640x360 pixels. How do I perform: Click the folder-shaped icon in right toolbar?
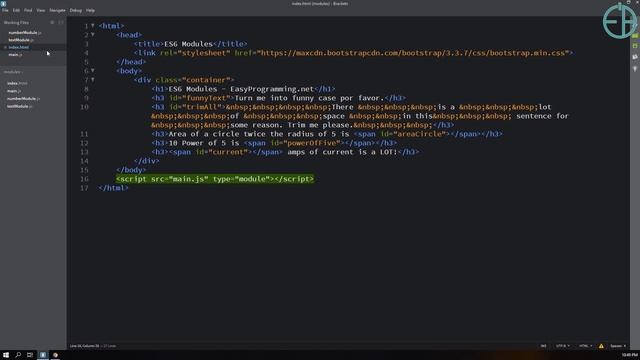635,57
